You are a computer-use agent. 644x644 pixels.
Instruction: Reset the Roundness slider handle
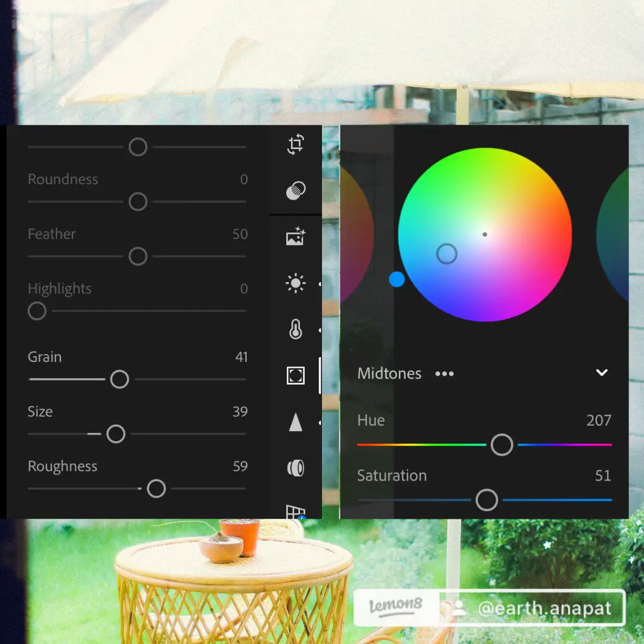coord(138,202)
